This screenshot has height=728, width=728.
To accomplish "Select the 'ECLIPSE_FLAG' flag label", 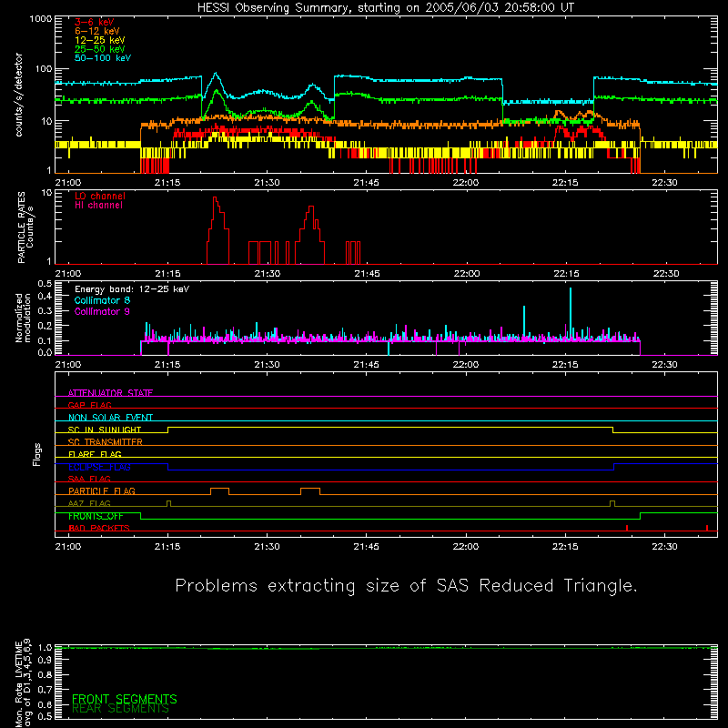I will pyautogui.click(x=99, y=467).
